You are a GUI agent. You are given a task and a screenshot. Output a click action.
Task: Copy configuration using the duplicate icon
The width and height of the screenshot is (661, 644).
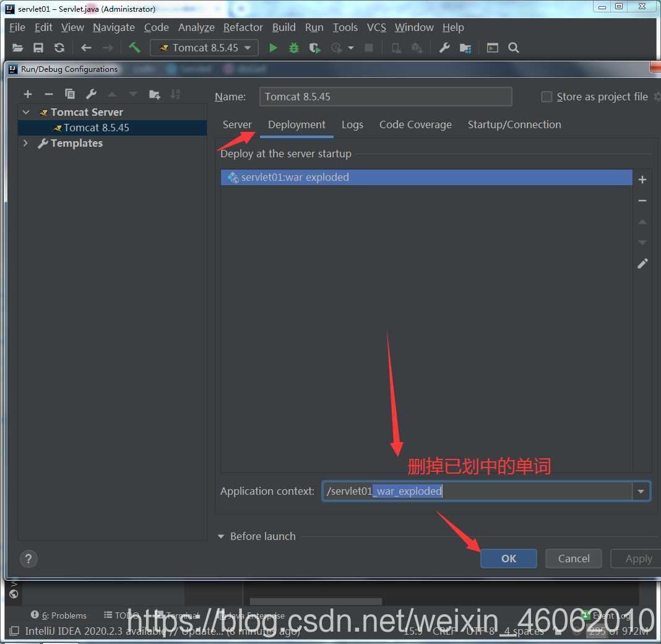(x=70, y=94)
